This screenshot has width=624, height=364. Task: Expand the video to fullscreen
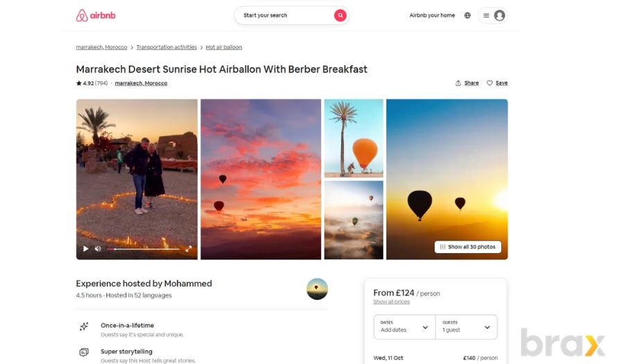[189, 249]
